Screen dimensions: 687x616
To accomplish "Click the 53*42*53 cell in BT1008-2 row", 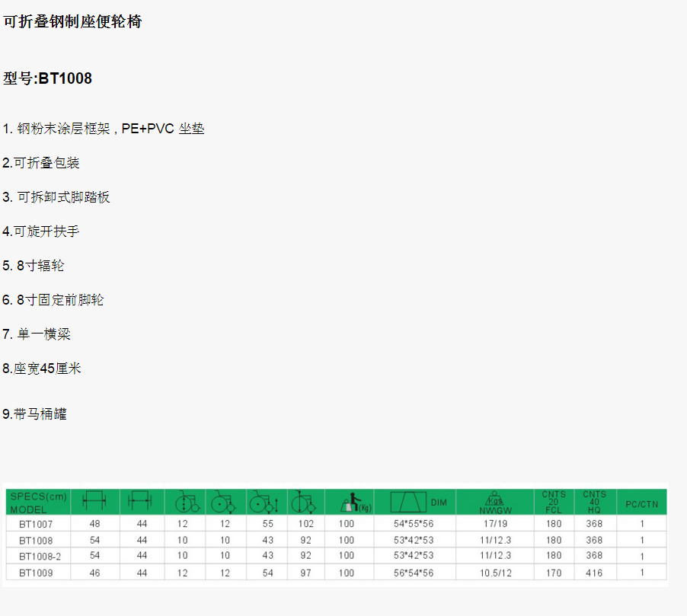I will click(414, 556).
